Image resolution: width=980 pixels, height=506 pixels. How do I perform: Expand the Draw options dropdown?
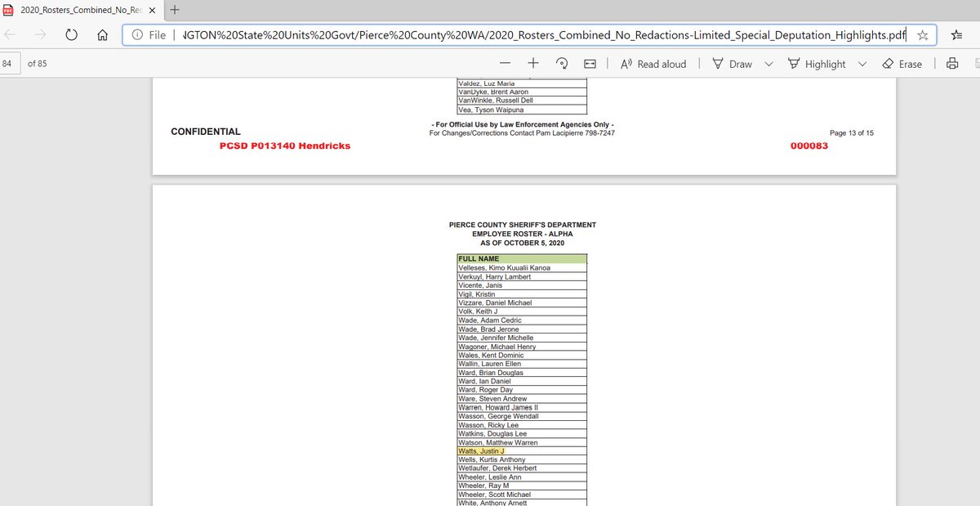click(768, 64)
